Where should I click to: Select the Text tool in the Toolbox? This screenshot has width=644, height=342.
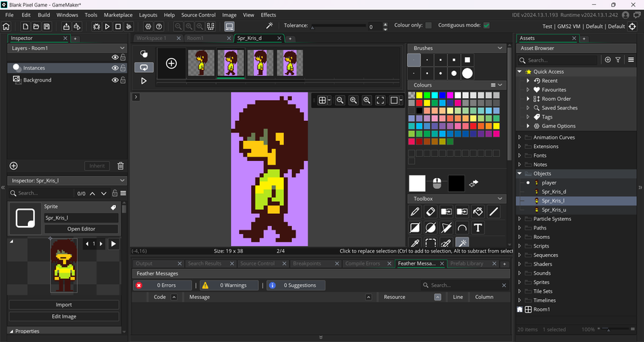pyautogui.click(x=478, y=228)
